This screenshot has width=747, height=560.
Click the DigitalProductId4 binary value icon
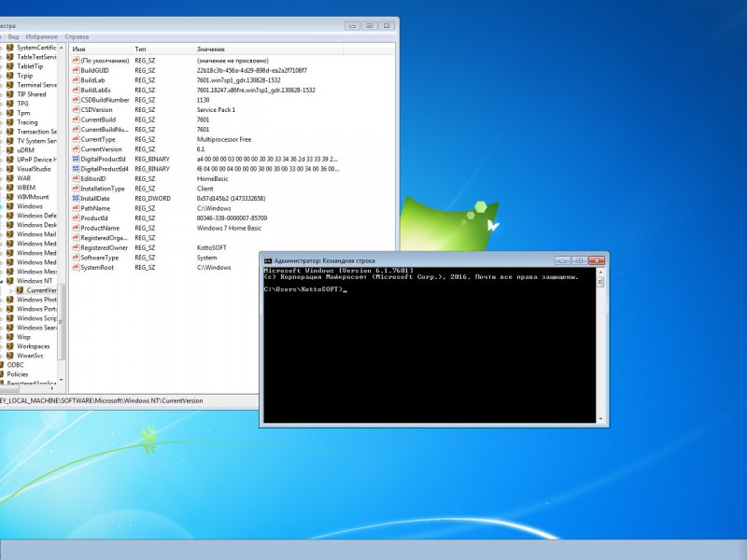point(76,169)
